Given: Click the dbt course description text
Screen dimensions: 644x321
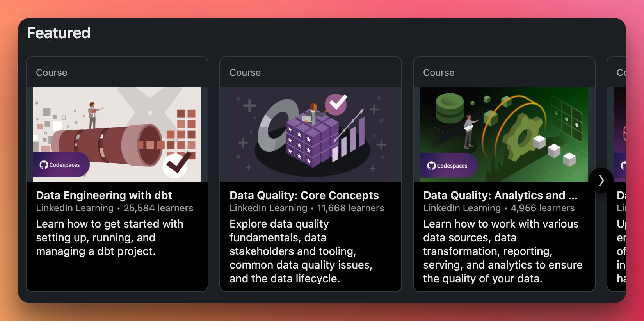Looking at the screenshot, I should 110,237.
